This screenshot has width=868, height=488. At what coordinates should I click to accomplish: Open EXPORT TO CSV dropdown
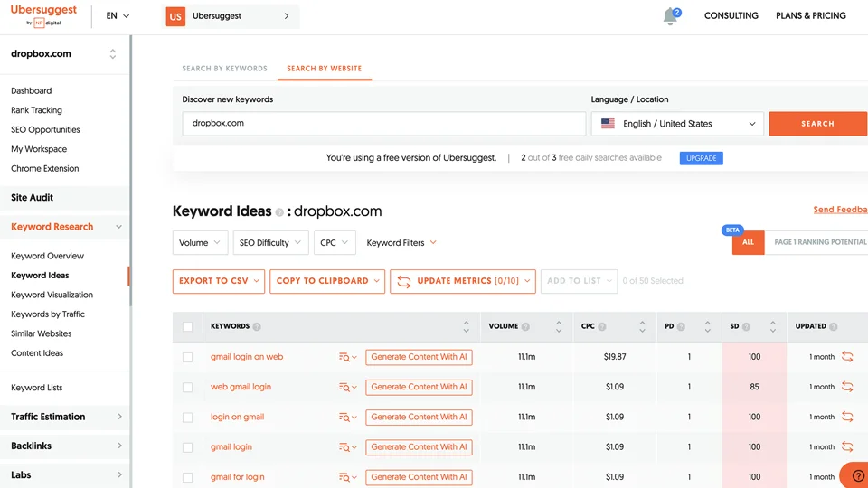219,281
